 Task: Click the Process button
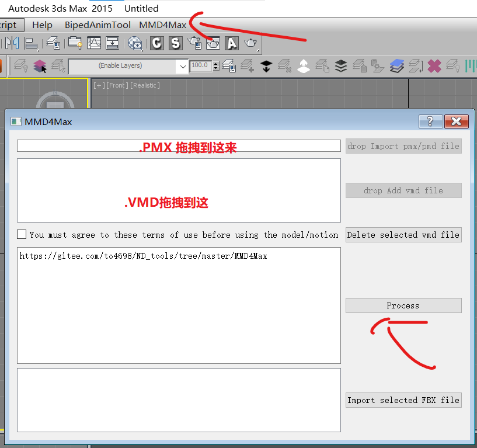403,305
